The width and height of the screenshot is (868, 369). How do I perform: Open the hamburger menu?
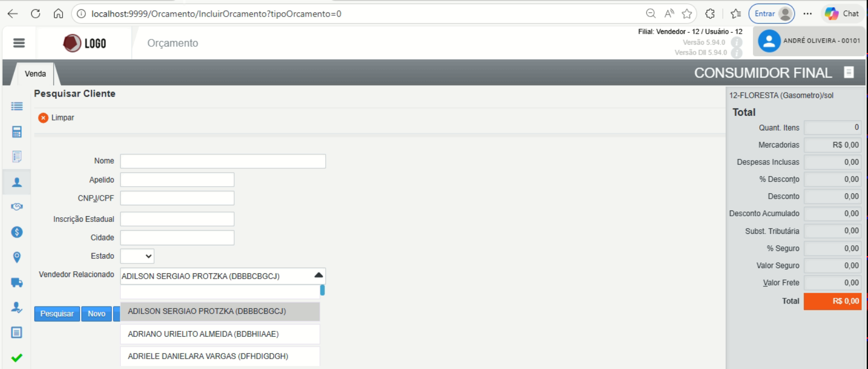point(19,43)
